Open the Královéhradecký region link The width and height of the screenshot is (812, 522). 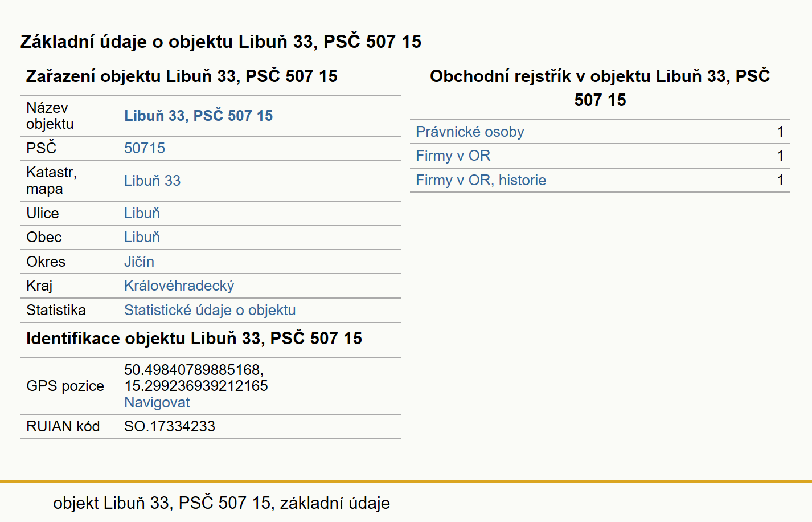pos(179,286)
